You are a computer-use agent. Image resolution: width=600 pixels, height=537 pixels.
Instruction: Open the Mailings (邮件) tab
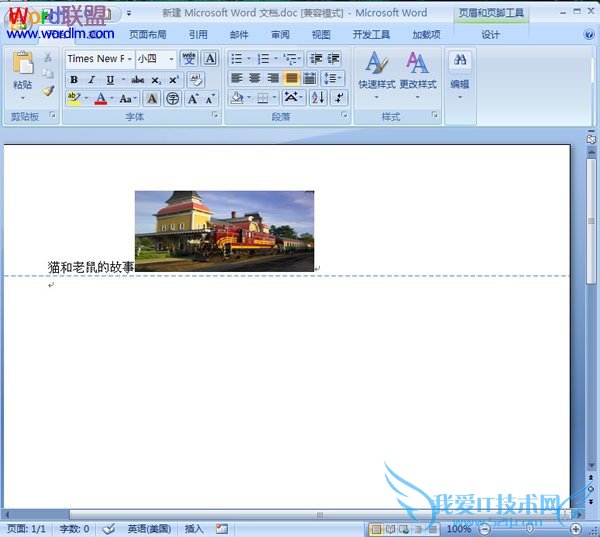239,35
